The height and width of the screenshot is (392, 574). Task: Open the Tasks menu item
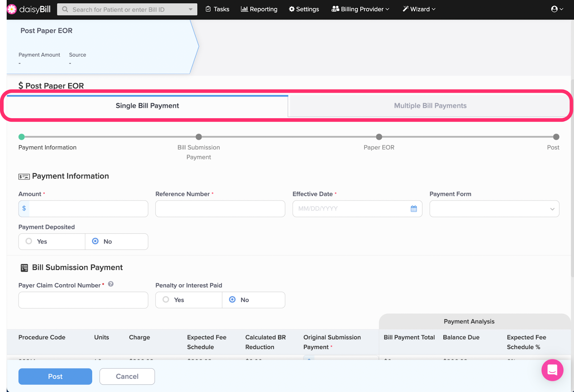pyautogui.click(x=217, y=9)
